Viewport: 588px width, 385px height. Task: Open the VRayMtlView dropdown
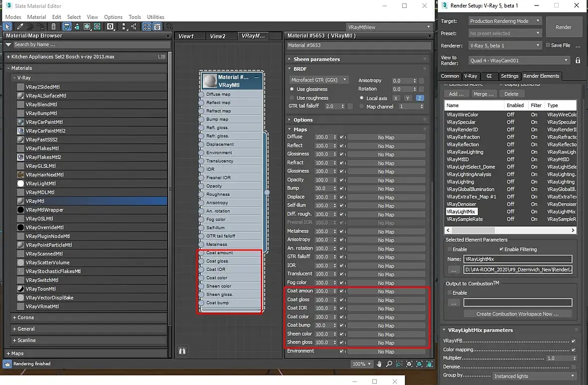click(x=389, y=27)
